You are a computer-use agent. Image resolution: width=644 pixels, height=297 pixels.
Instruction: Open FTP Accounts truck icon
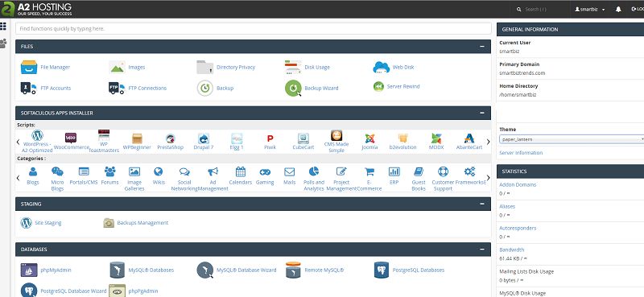click(x=28, y=88)
